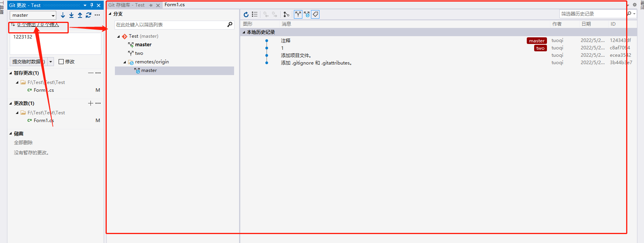This screenshot has width=644, height=243.
Task: Click the 提交临时数据 commit button
Action: pyautogui.click(x=28, y=62)
